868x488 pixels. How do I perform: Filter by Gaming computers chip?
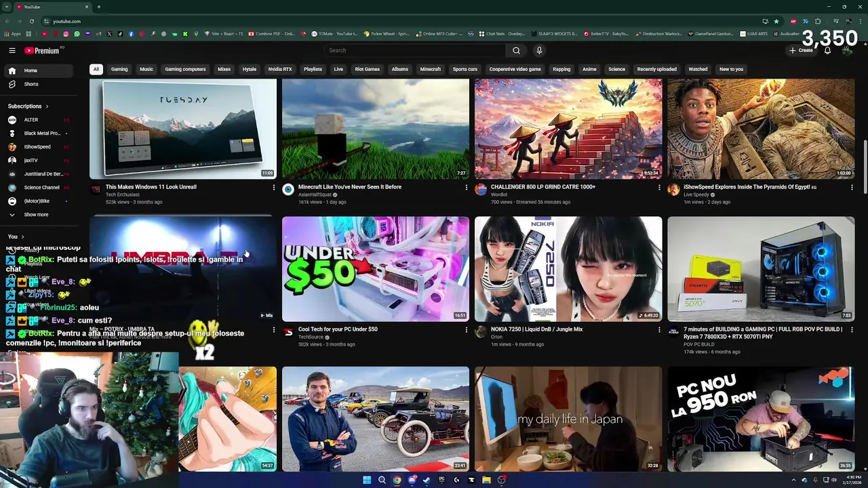tap(185, 69)
